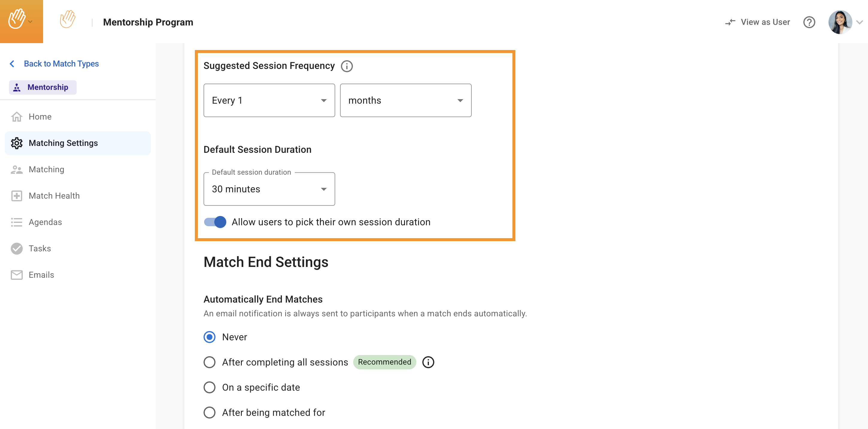Click View as User button
868x429 pixels.
point(757,22)
